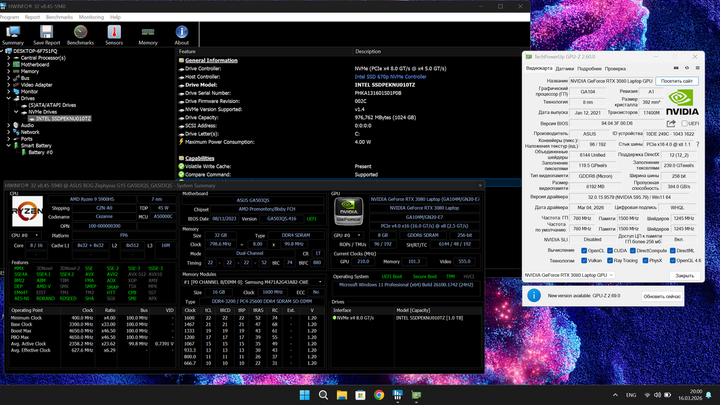
Task: Open the CPU #0 dropdown in System Summary
Action: pos(24,235)
